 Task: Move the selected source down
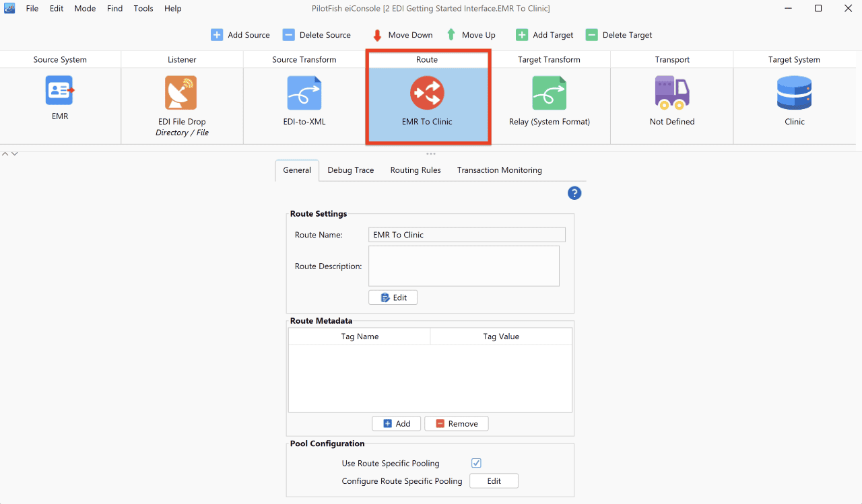pyautogui.click(x=402, y=35)
